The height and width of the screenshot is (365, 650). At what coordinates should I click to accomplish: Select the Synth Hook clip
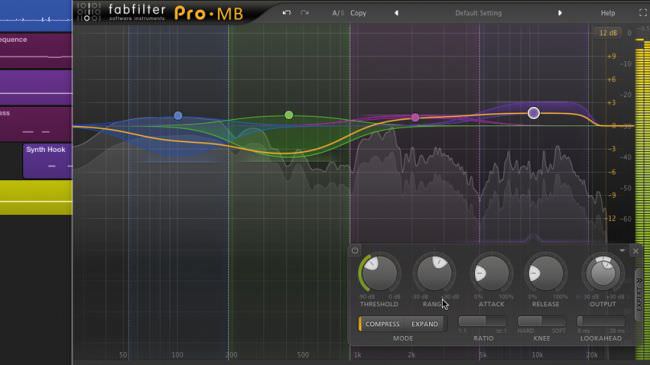47,161
